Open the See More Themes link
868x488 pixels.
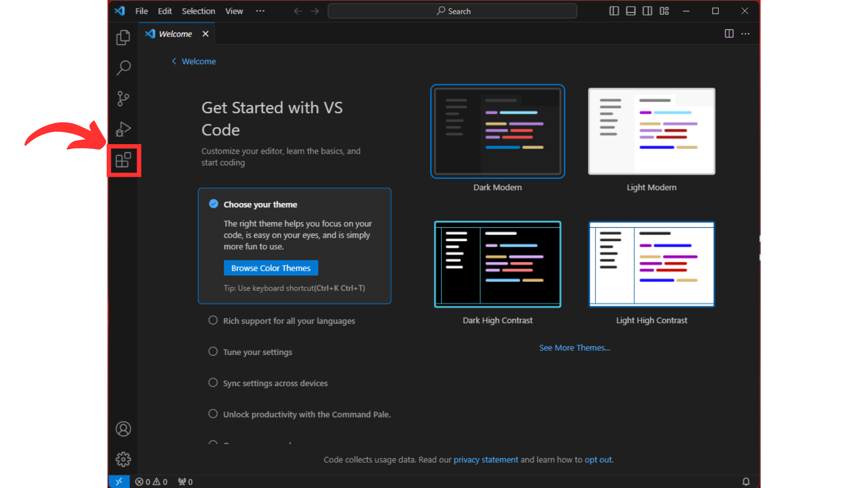[x=574, y=347]
